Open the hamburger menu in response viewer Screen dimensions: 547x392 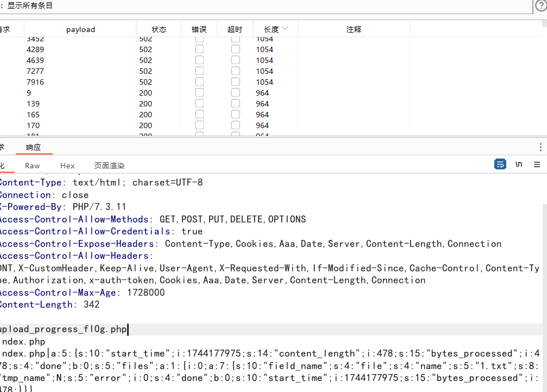tap(537, 165)
